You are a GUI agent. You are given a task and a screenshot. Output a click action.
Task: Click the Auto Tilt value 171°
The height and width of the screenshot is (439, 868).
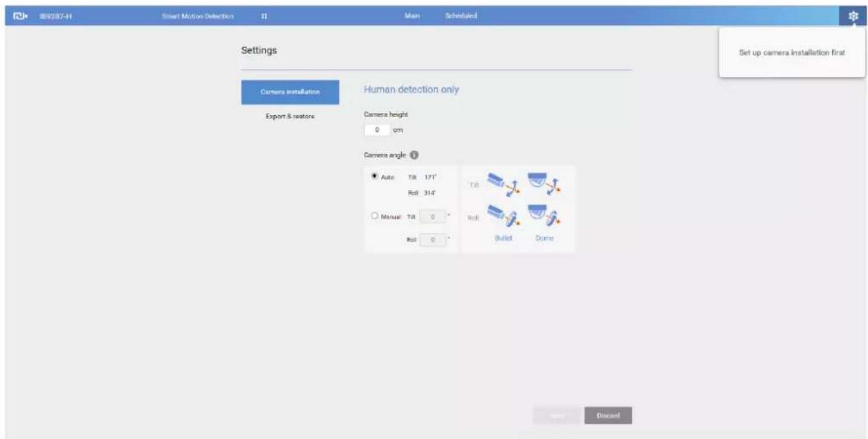click(432, 177)
